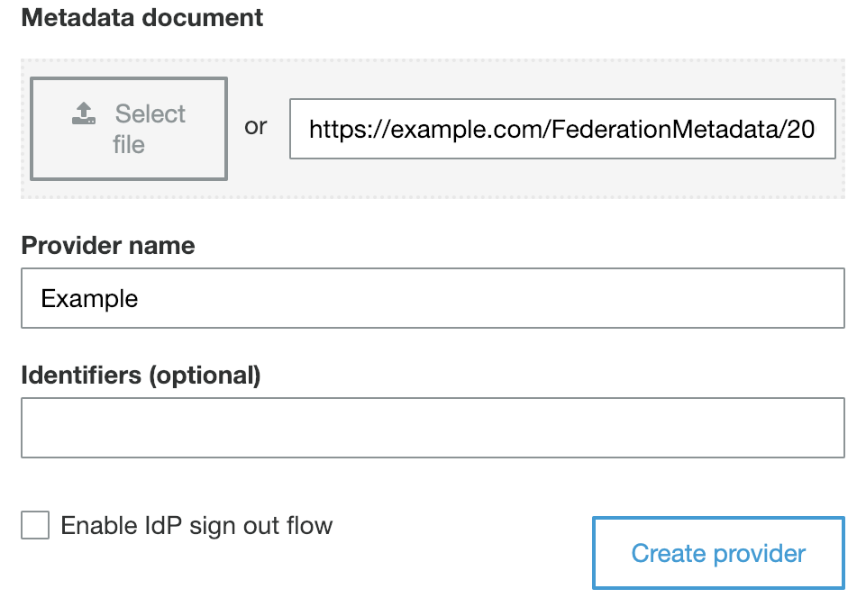Click the upload arrow icon
The height and width of the screenshot is (616, 866).
click(84, 113)
